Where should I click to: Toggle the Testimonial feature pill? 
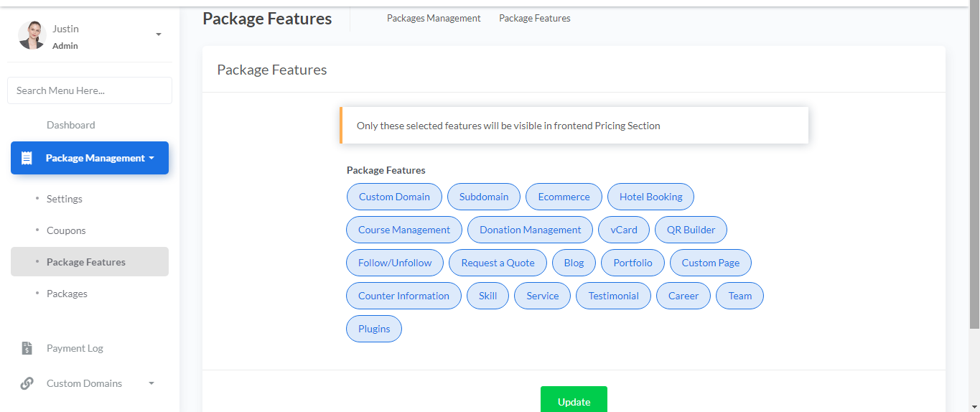[613, 296]
